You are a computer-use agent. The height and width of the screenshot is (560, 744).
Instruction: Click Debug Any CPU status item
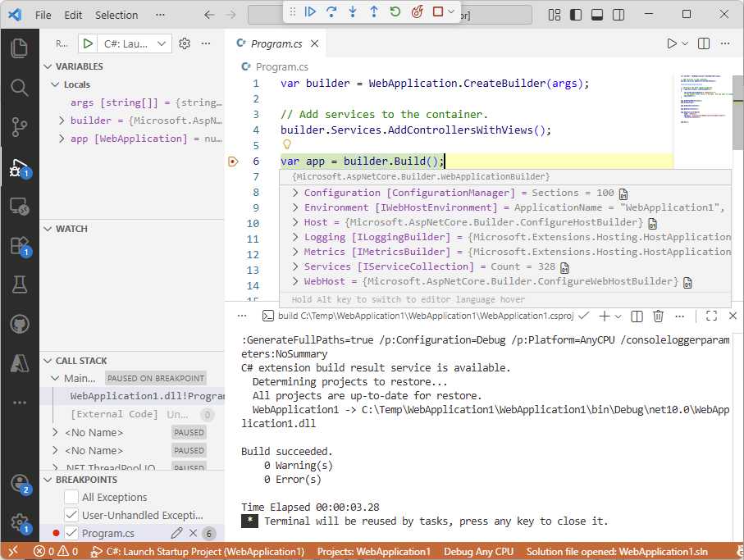point(479,552)
